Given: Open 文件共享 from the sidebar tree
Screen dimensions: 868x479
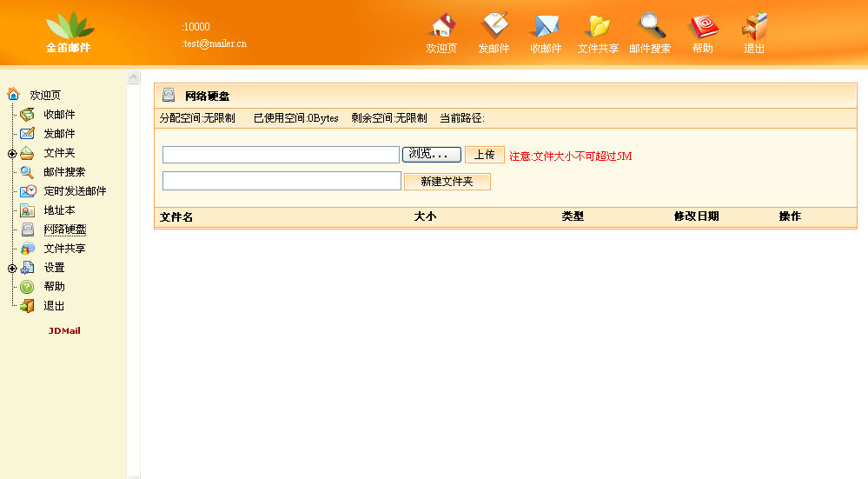Looking at the screenshot, I should 64,249.
